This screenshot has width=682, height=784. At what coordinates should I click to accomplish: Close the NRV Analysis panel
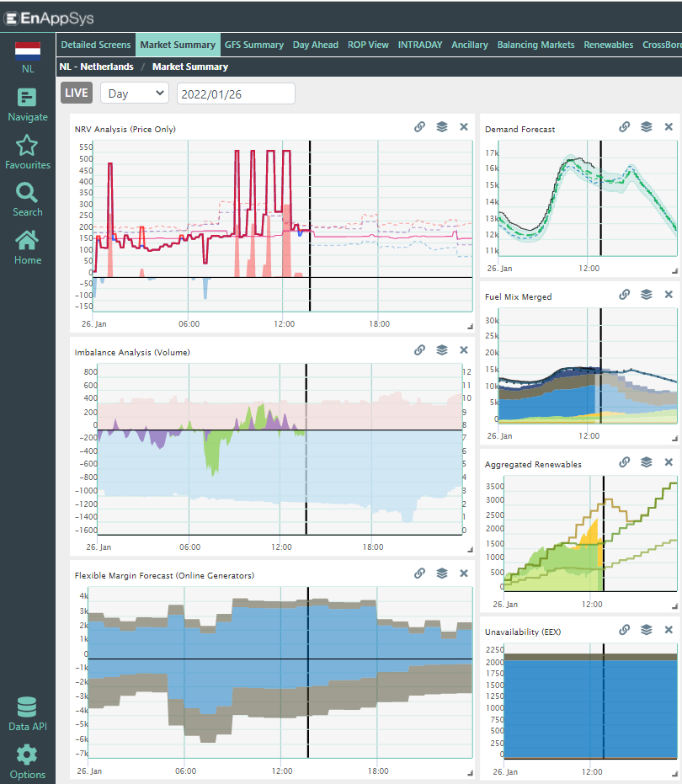[464, 127]
